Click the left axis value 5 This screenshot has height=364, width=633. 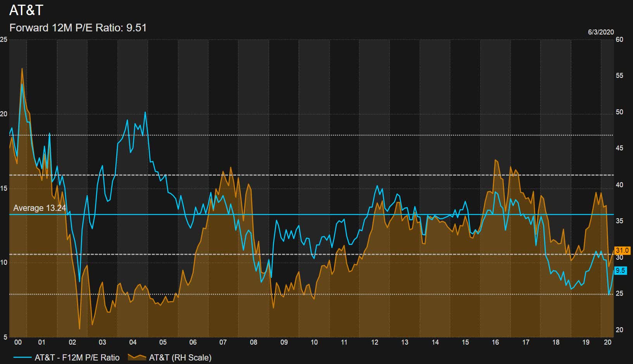click(x=5, y=337)
